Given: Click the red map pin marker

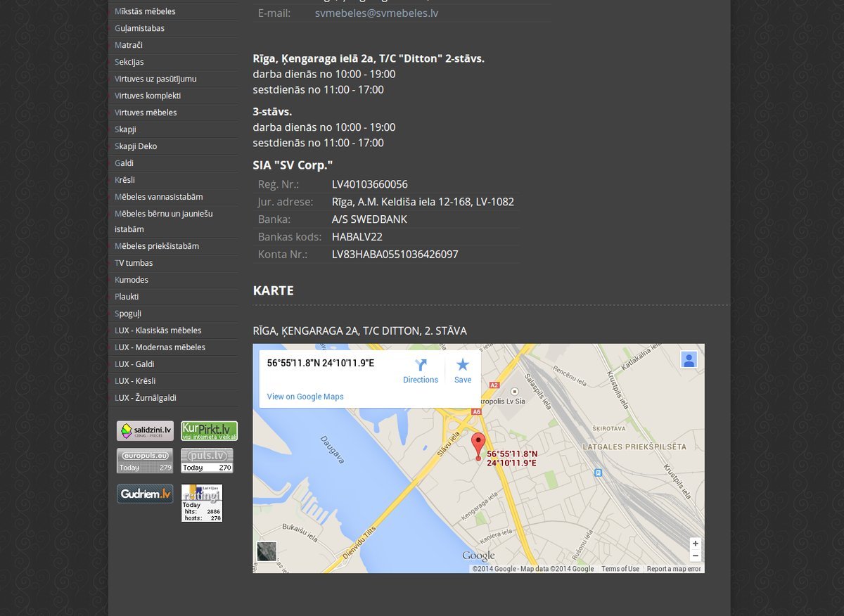Looking at the screenshot, I should (478, 447).
